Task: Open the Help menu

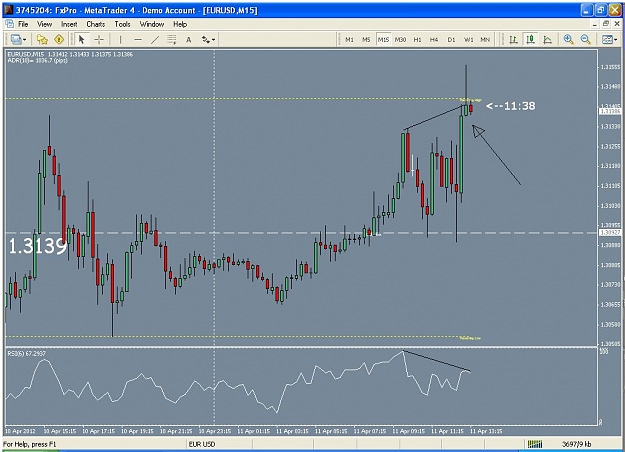Action: 180,24
